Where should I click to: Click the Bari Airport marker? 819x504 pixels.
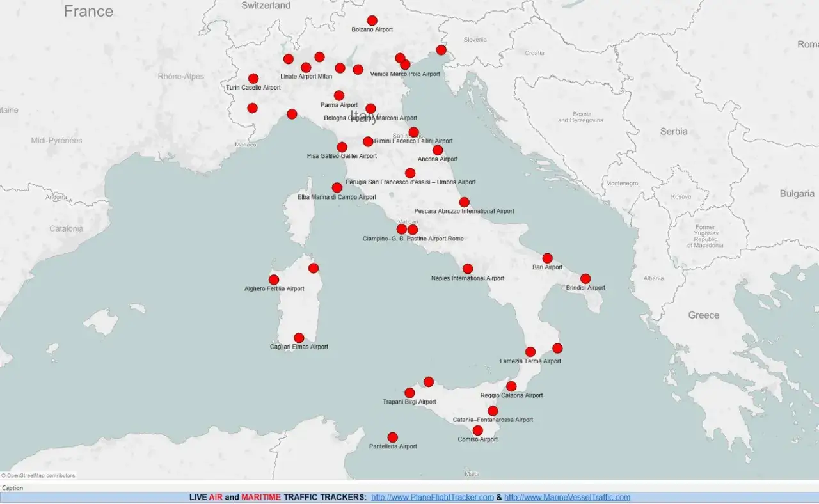[x=547, y=257]
